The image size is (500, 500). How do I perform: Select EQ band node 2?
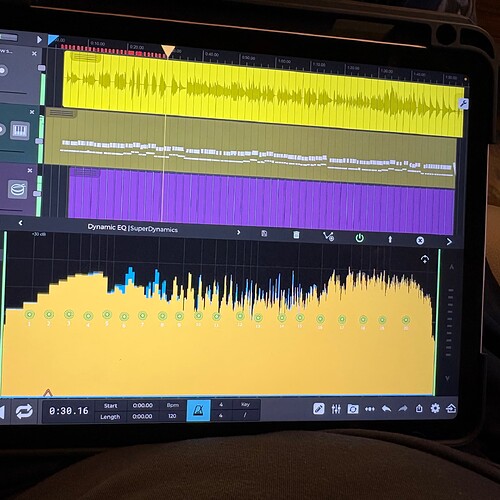click(x=49, y=314)
